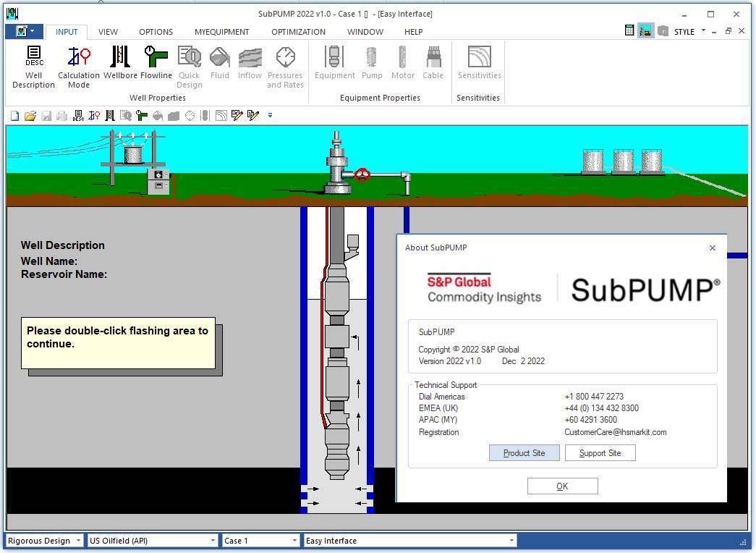Switch to the OPTIMIZATION ribbon tab
Viewport: 756px width, 553px height.
(x=298, y=32)
